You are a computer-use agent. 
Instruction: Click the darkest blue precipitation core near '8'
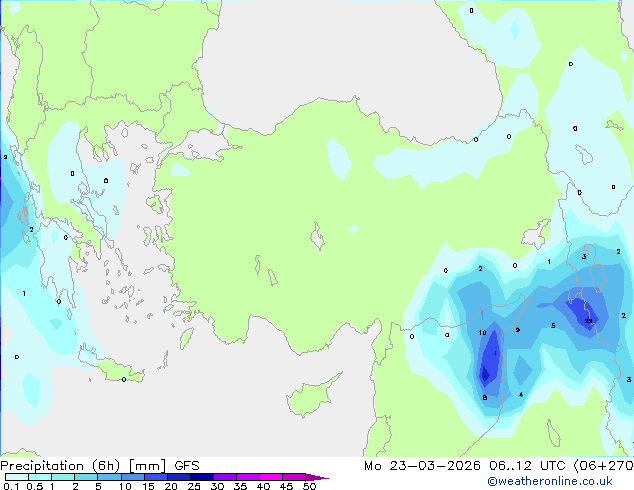pyautogui.click(x=485, y=374)
